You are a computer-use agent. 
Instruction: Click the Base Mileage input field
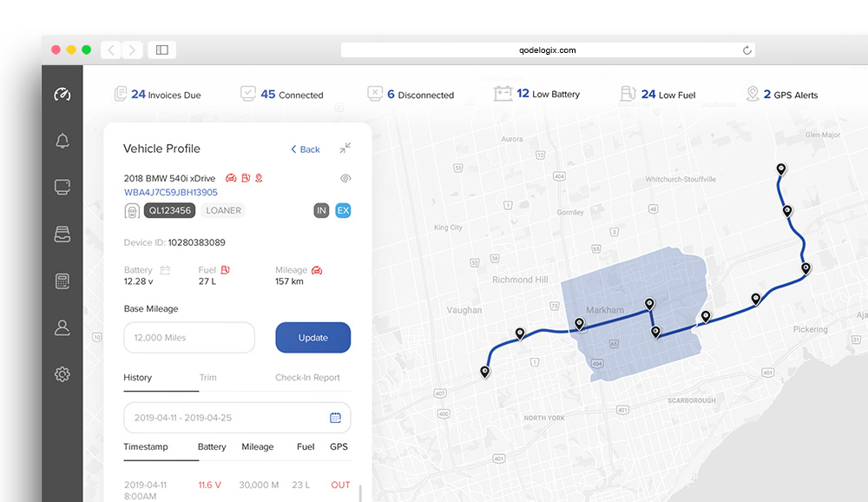tap(189, 338)
